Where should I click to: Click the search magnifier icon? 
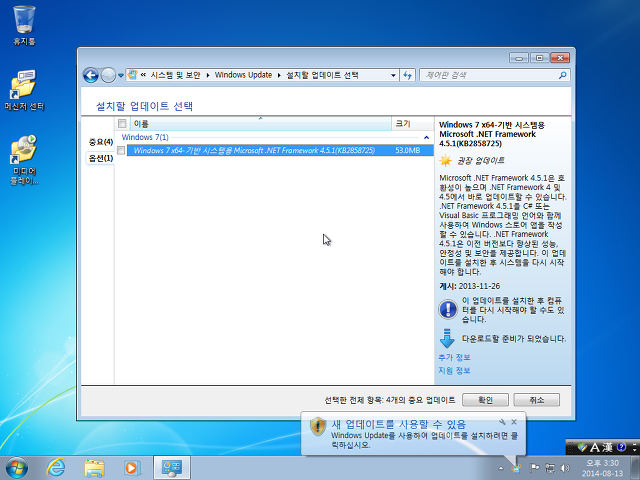563,75
